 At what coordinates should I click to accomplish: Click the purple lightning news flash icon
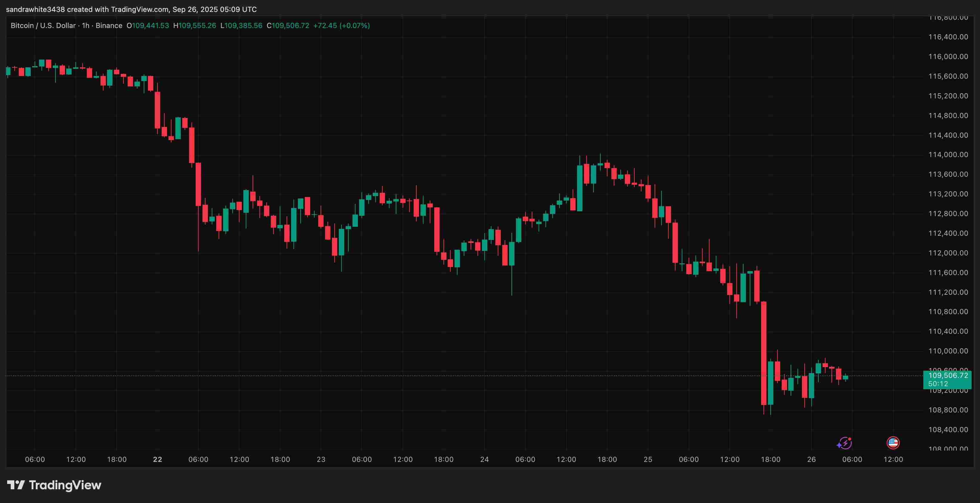[x=844, y=443]
